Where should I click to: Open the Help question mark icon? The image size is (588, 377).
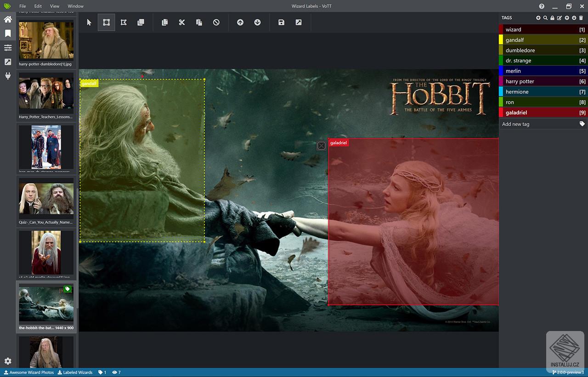tap(542, 6)
